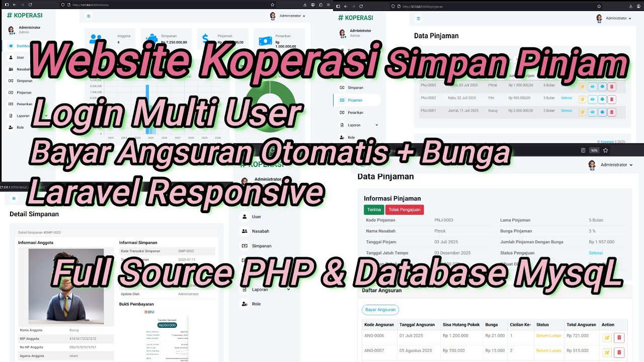644x362 pixels.
Task: Reset the 90% zoom level indicator
Action: (594, 150)
